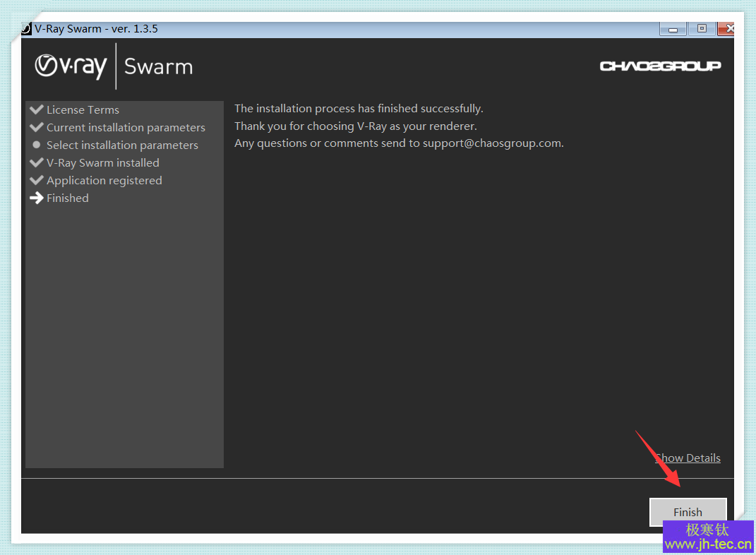Click checkmark beside Current installation parameters
This screenshot has width=756, height=555.
pyautogui.click(x=37, y=127)
